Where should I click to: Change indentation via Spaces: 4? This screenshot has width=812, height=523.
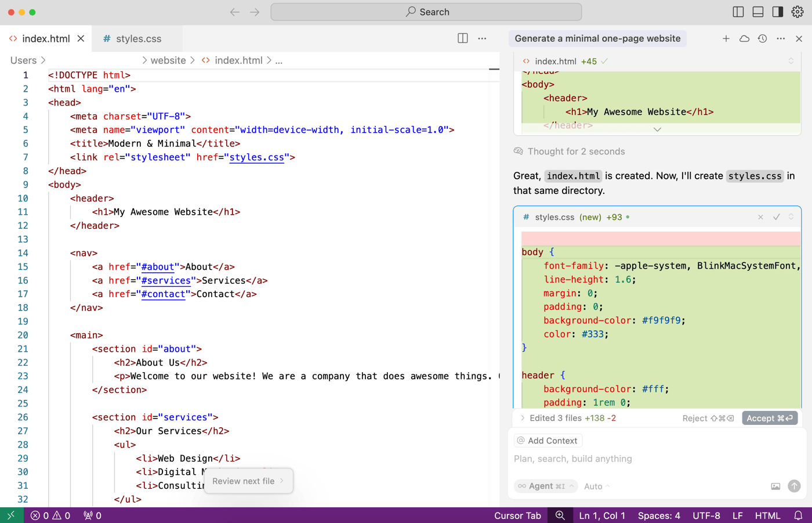(x=659, y=515)
